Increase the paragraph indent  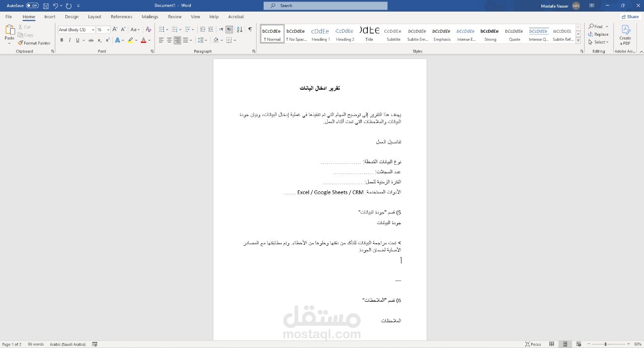[211, 30]
